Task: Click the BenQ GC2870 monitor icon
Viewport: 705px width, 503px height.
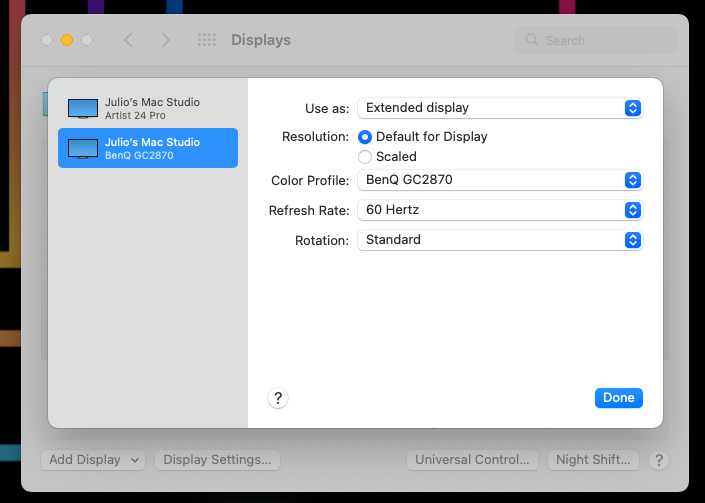Action: pos(83,149)
